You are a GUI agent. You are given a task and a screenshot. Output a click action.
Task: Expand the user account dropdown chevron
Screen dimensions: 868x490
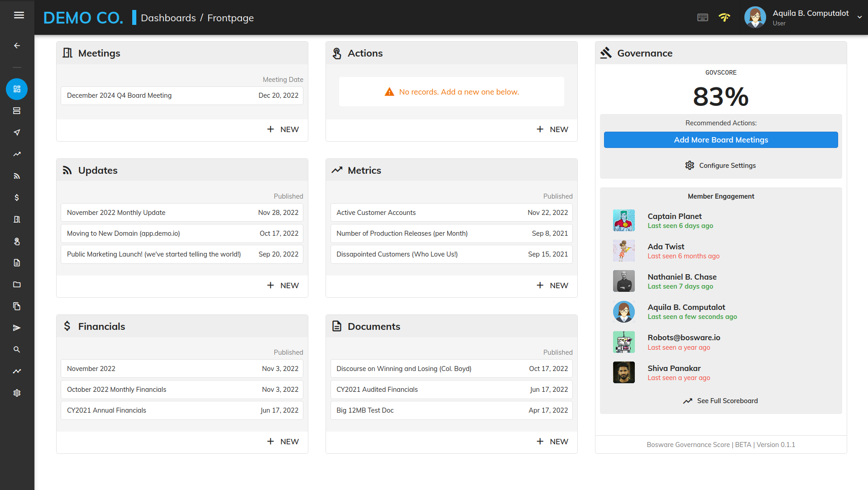coord(859,17)
